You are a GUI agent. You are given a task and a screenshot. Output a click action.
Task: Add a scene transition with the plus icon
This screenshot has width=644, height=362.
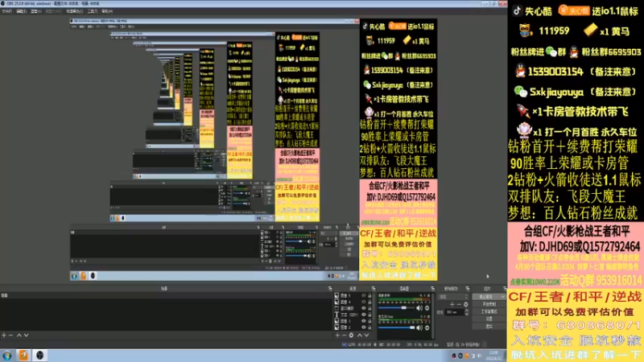[x=452, y=304]
